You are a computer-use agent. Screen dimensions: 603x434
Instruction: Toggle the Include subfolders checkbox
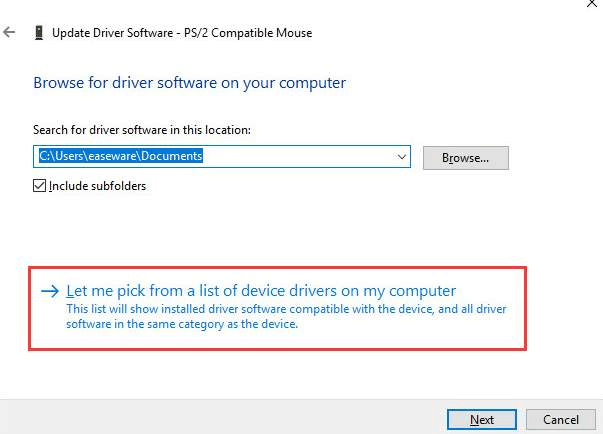pyautogui.click(x=40, y=186)
